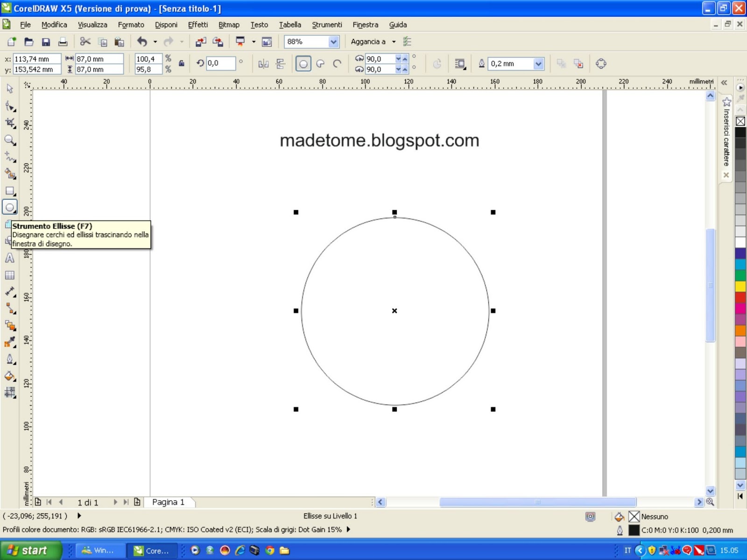Toggle Proof Colors in status bar

(590, 516)
